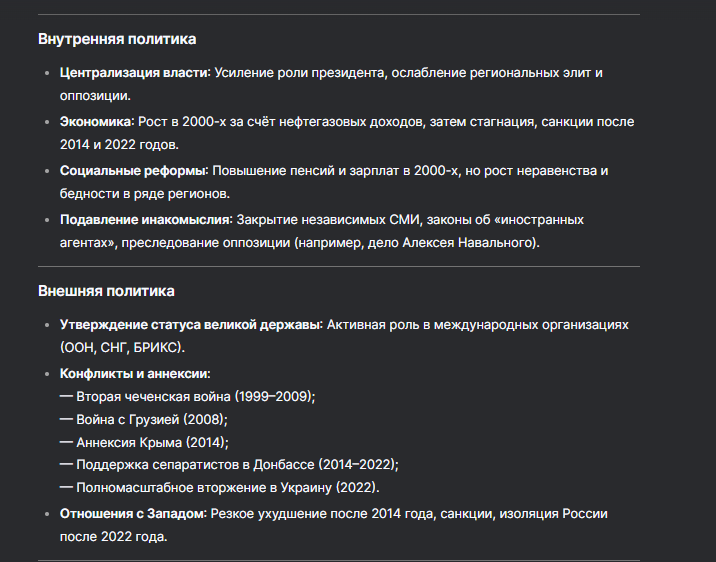Click the line 'Аннексия Крыма (2014)'
716x562 pixels.
point(152,441)
